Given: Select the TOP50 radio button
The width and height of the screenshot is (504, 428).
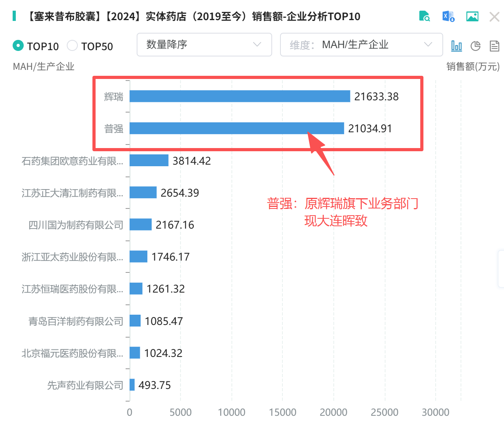Looking at the screenshot, I should coord(72,46).
